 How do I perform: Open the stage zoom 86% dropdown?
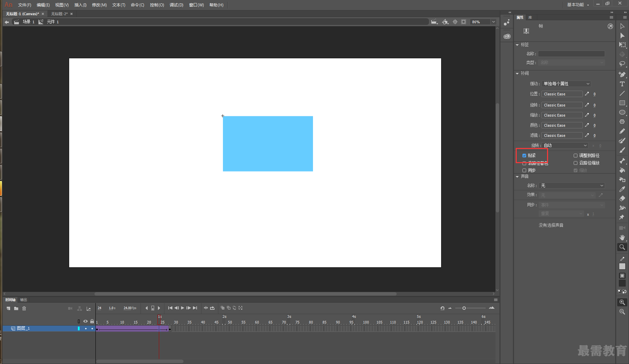tap(493, 22)
